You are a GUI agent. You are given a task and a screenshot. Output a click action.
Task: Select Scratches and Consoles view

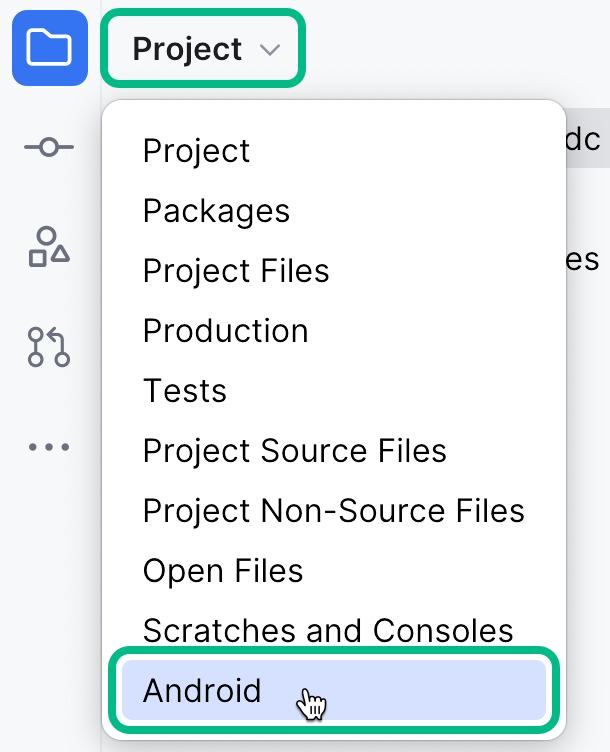point(328,631)
